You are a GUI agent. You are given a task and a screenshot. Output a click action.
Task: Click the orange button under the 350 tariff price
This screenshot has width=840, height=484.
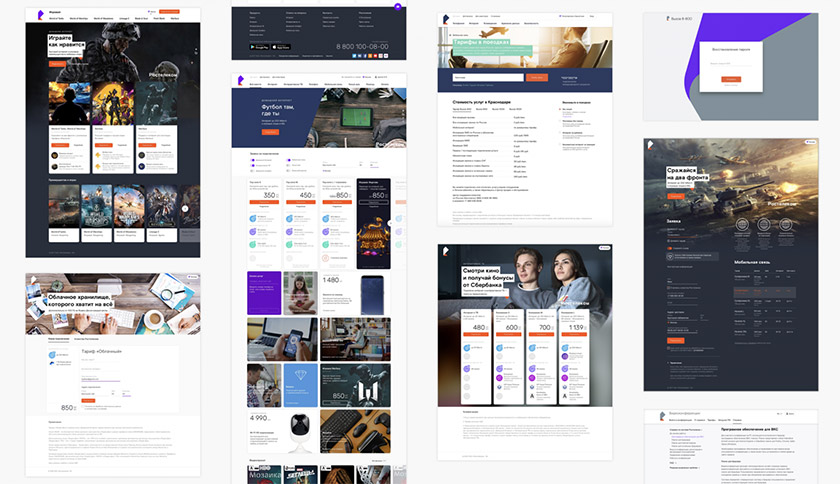(264, 202)
